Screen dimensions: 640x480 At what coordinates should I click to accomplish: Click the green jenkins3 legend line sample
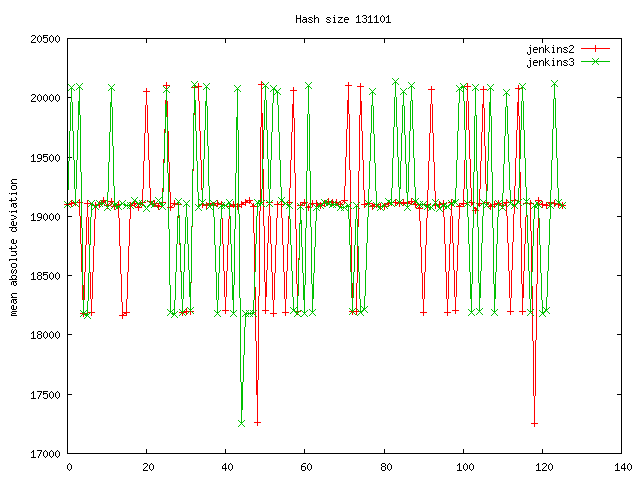pos(595,62)
